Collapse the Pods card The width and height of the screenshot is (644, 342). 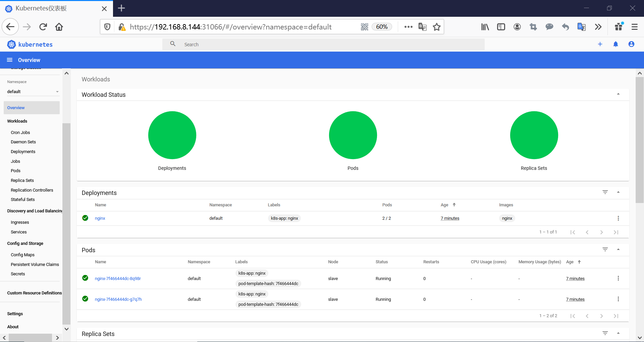point(618,250)
